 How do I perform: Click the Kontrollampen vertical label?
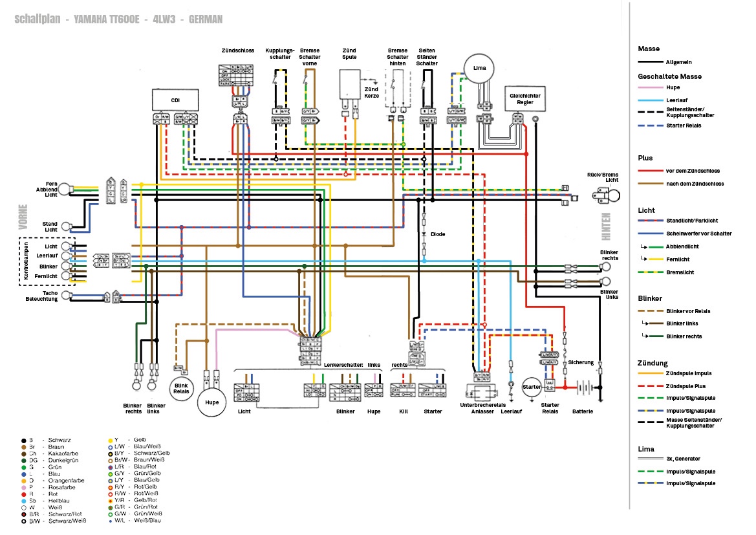click(x=26, y=261)
